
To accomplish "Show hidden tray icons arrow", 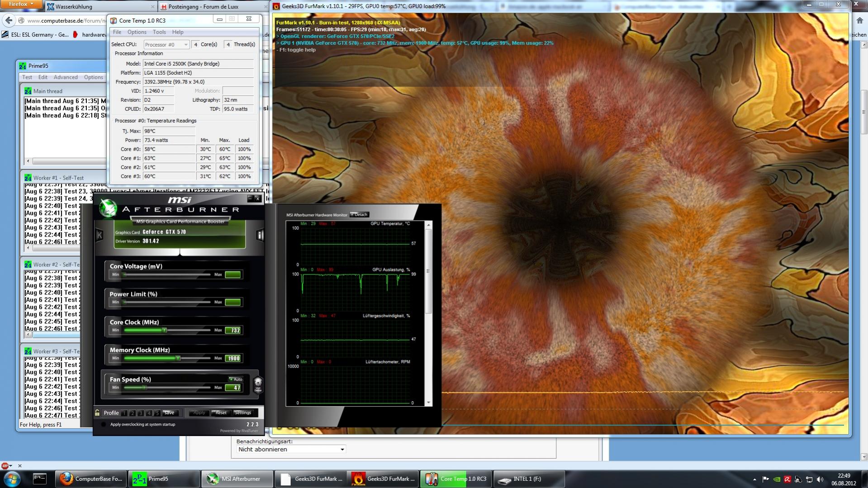I will click(754, 479).
